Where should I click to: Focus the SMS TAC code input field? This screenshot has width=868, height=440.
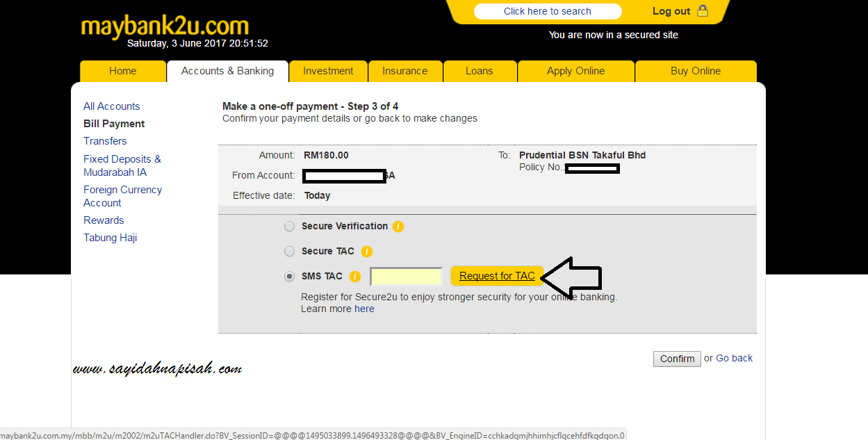(x=407, y=277)
